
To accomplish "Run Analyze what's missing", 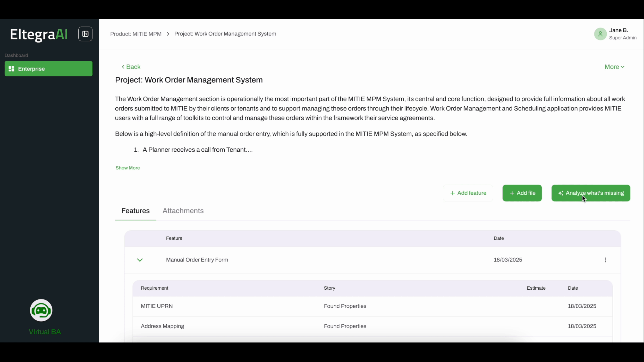I will pos(591,193).
